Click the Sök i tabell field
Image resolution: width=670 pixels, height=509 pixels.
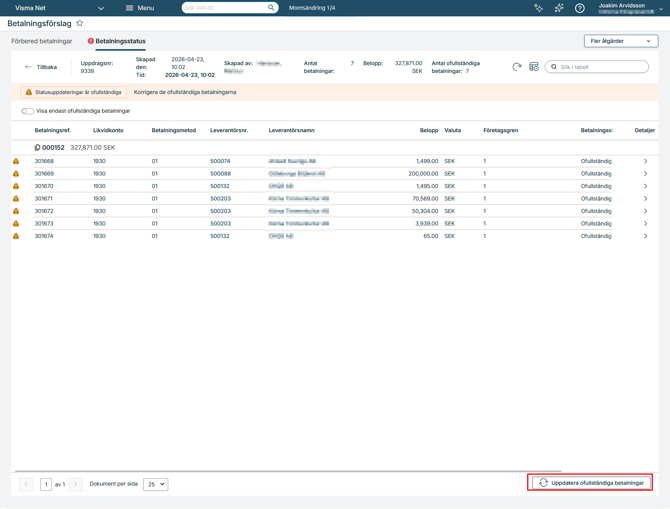pos(597,67)
